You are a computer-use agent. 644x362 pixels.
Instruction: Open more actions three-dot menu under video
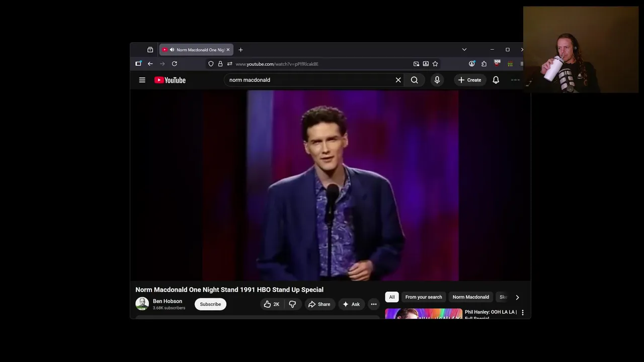373,304
